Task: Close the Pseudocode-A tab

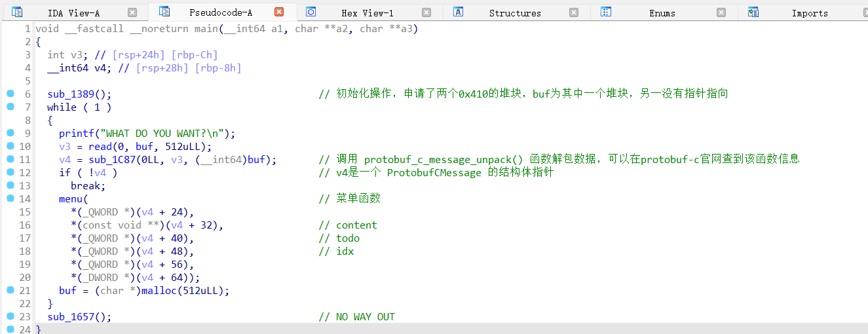Action: pyautogui.click(x=279, y=12)
